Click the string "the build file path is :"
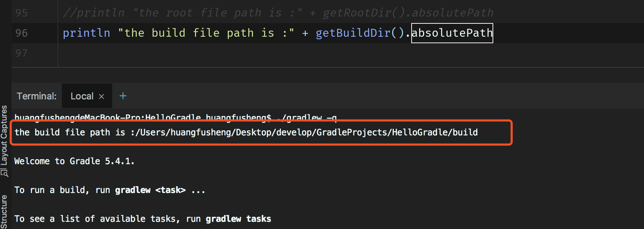The width and height of the screenshot is (644, 229). click(206, 33)
